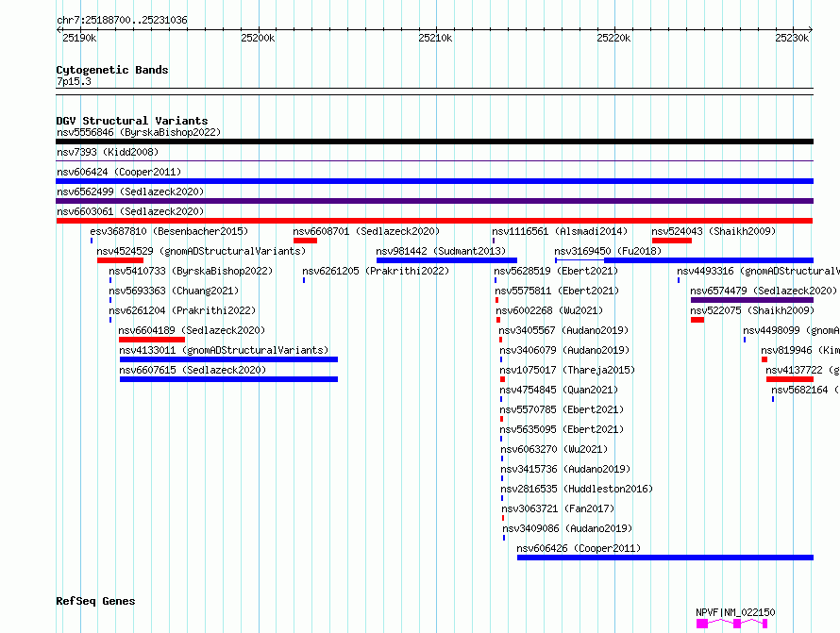Click the ruler's left arrow end
This screenshot has height=633, width=840.
coord(59,30)
